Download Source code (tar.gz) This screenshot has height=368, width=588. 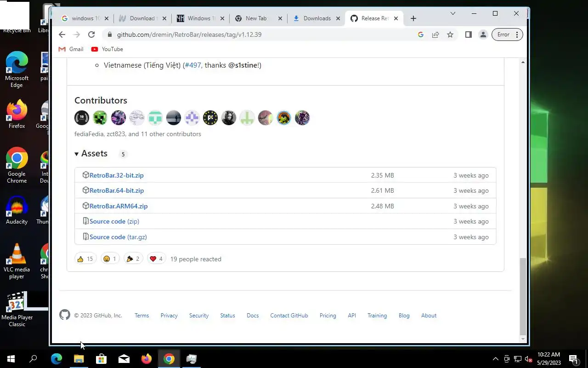pos(118,237)
